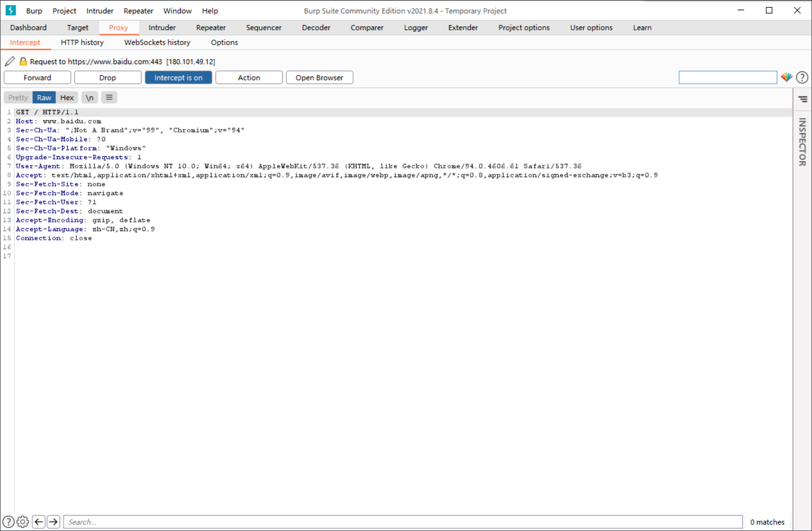Open the Repeater menu
The width and height of the screenshot is (812, 531).
click(138, 11)
